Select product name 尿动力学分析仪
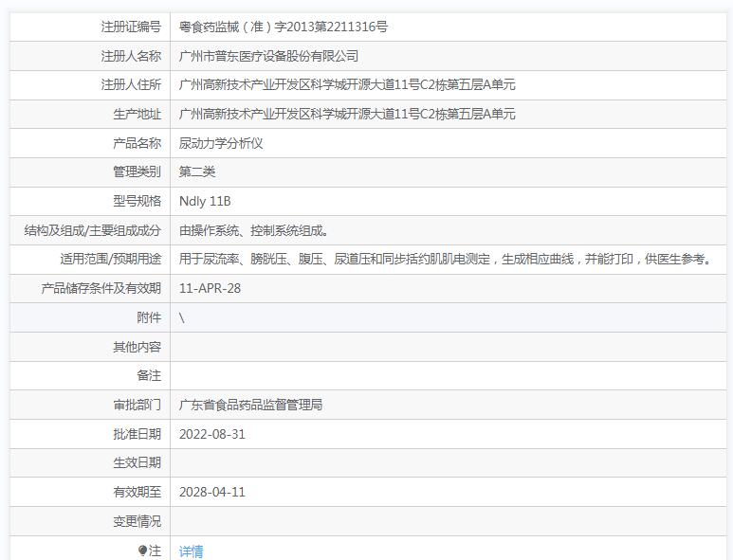 [x=221, y=143]
